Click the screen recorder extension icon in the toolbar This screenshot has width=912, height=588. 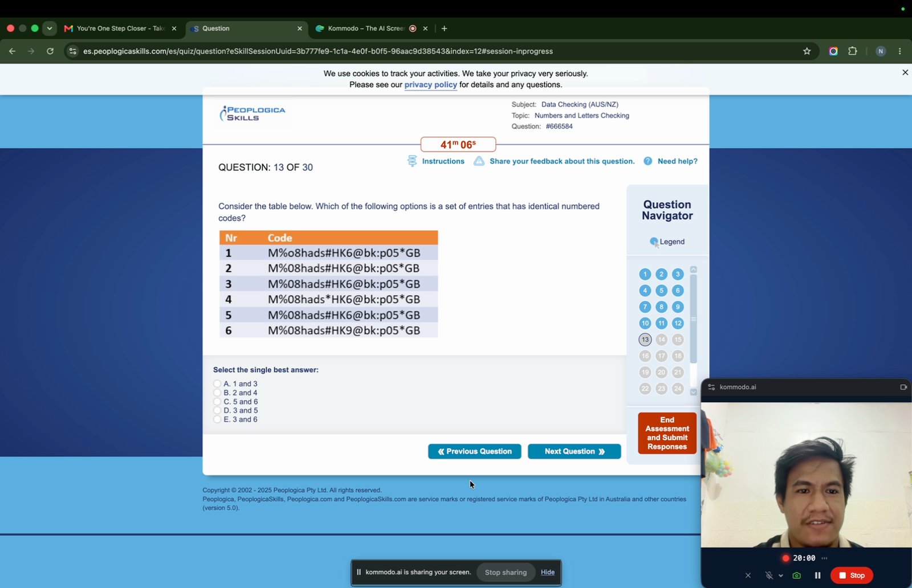pyautogui.click(x=833, y=51)
